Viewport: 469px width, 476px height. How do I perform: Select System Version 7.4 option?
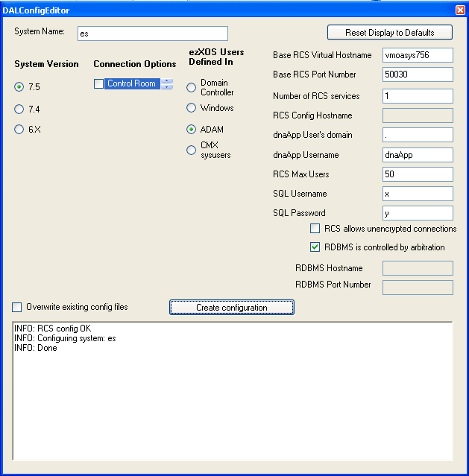tap(19, 109)
